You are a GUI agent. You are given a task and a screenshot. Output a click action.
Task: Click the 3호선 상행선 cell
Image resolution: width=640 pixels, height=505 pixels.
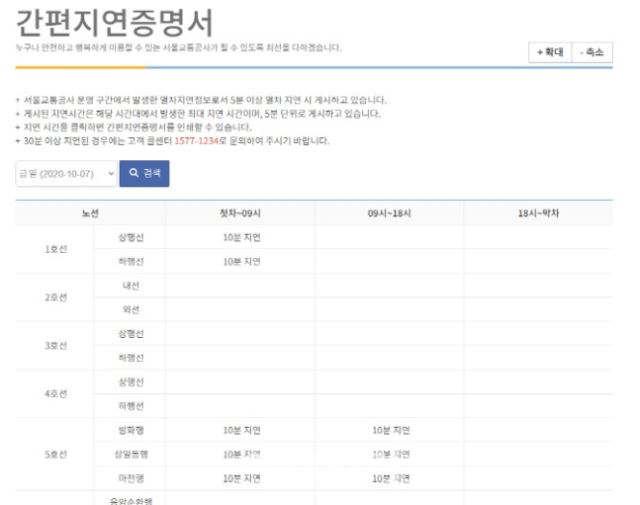131,334
